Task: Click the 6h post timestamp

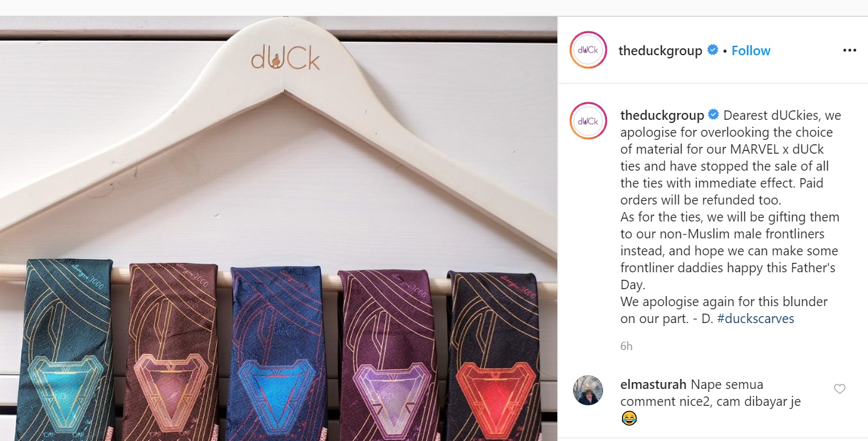Action: [626, 346]
